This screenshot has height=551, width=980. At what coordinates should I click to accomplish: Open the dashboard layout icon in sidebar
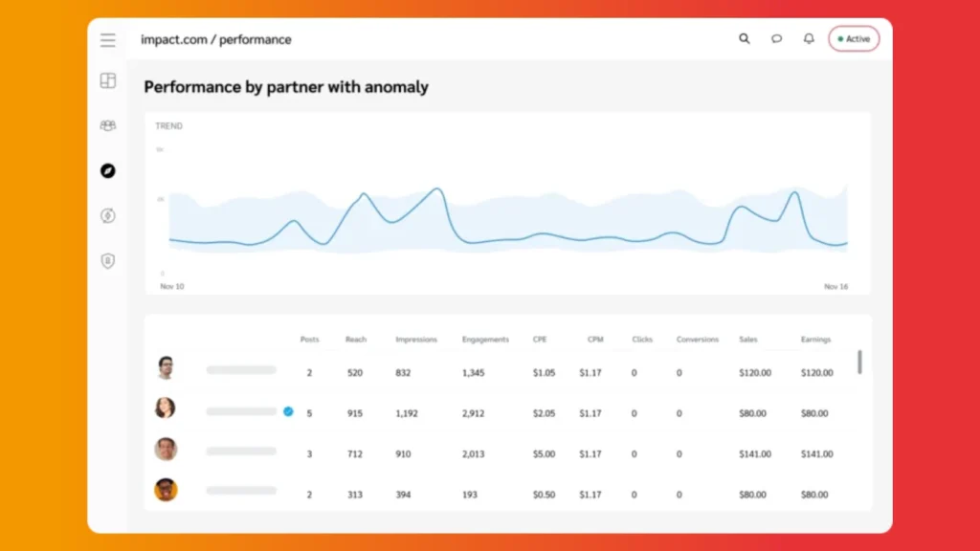(x=108, y=81)
